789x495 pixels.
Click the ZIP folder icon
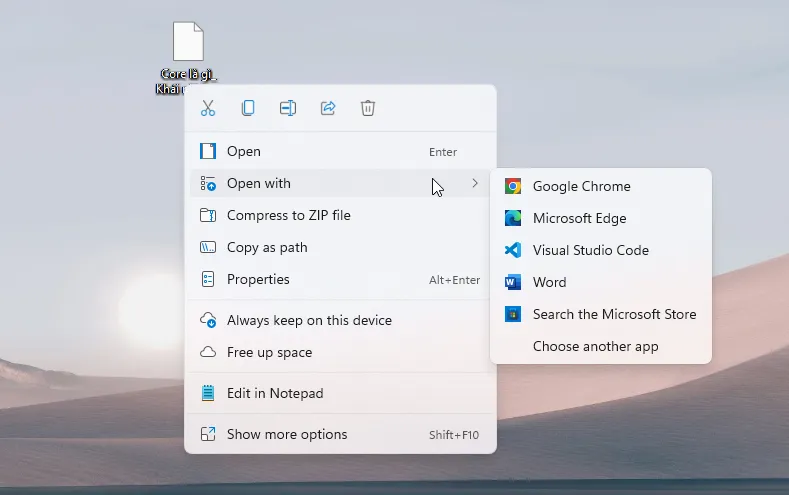point(208,215)
